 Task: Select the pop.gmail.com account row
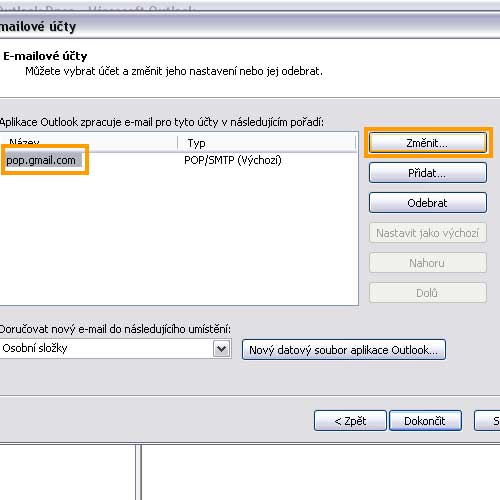pyautogui.click(x=178, y=160)
